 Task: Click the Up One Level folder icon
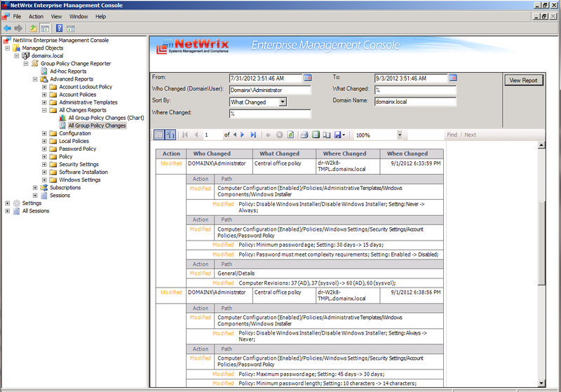pyautogui.click(x=33, y=28)
